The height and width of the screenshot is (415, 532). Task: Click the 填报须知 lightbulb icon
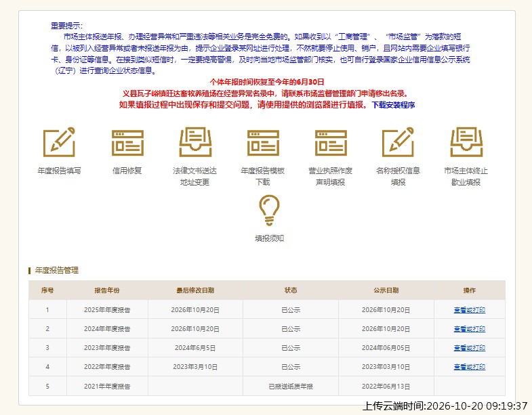click(270, 211)
